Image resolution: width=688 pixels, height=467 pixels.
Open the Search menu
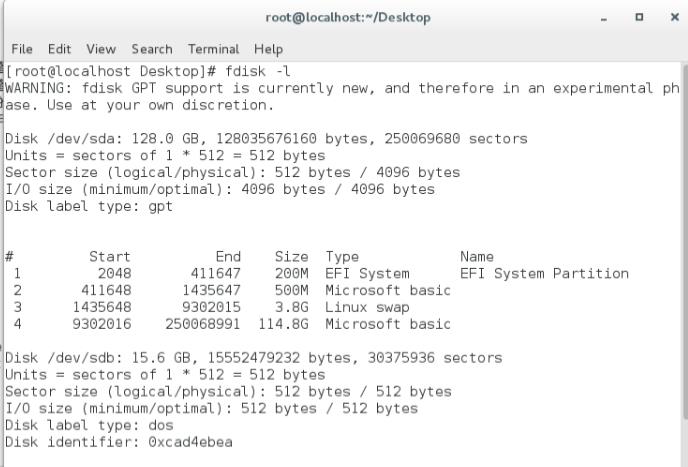152,49
